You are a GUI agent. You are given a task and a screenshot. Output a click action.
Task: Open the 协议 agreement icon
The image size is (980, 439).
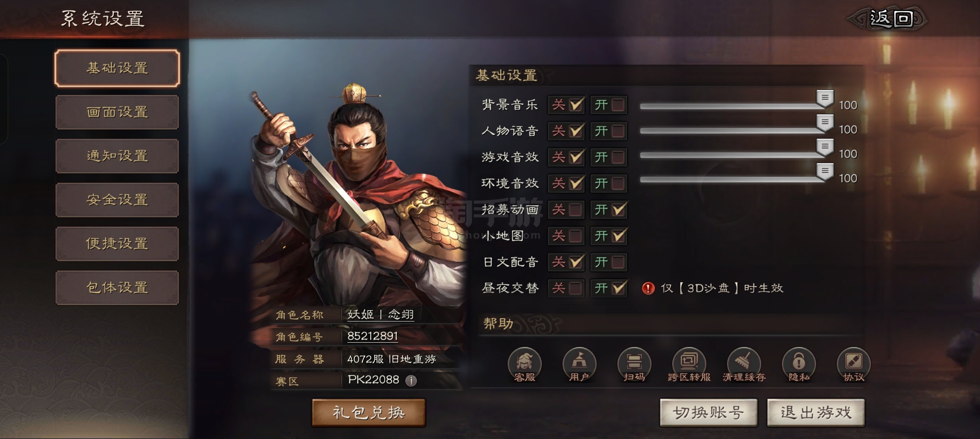[x=854, y=365]
